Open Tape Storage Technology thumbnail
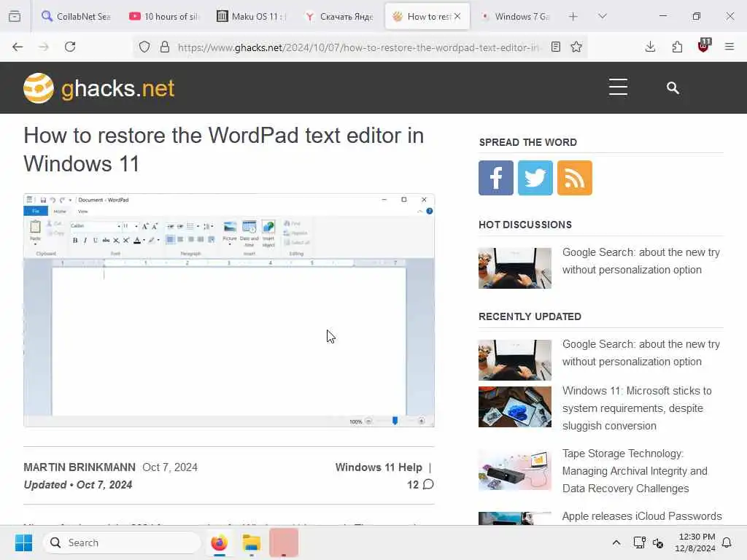The image size is (747, 560). (515, 470)
